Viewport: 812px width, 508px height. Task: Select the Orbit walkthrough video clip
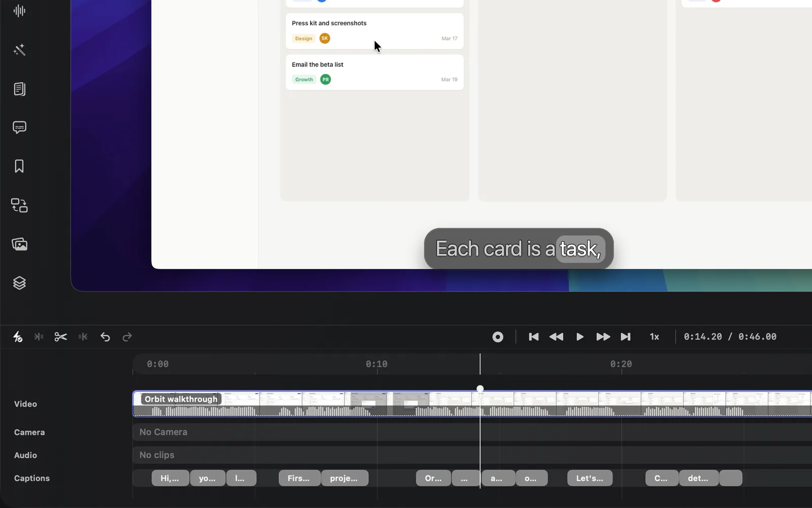pos(472,404)
